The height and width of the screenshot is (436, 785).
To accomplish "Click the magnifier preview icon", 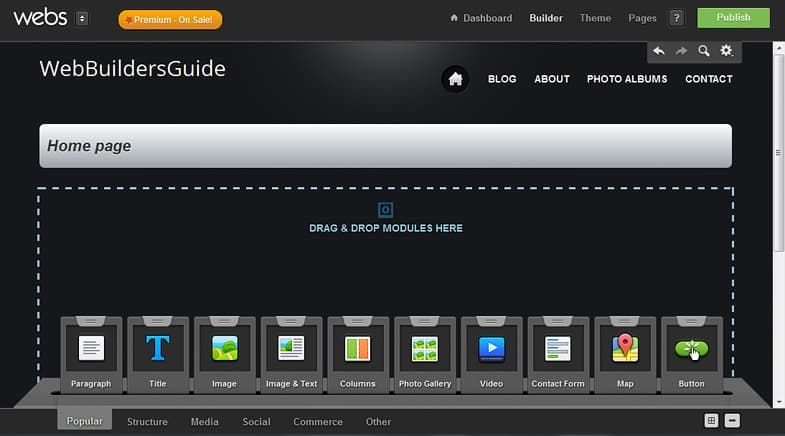I will tap(704, 51).
